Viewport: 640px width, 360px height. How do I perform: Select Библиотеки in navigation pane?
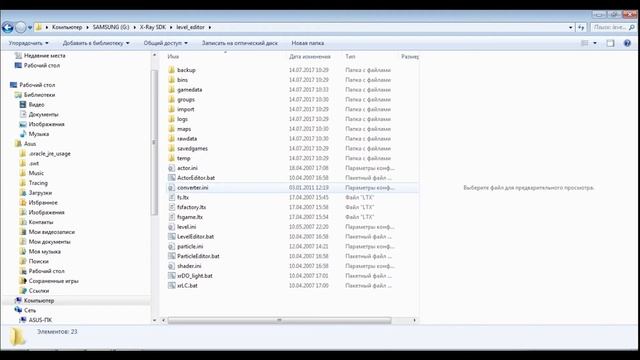point(39,95)
